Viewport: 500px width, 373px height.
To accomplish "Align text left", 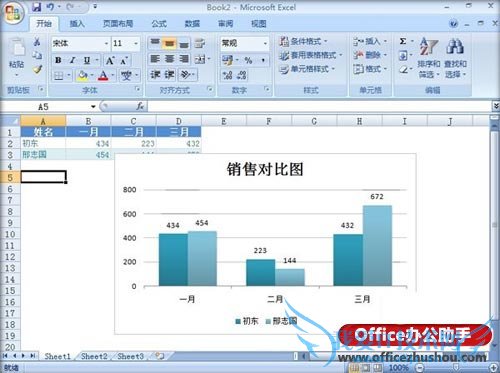I will (155, 59).
